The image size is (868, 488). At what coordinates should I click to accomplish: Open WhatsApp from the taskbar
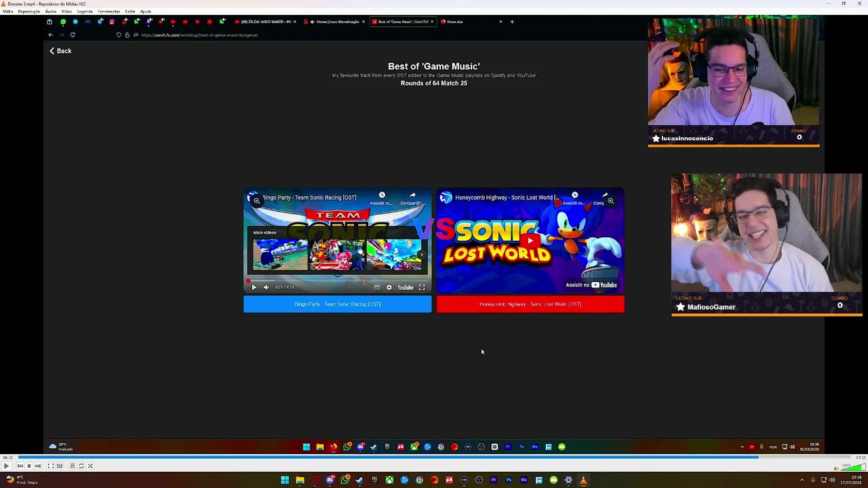[x=345, y=480]
